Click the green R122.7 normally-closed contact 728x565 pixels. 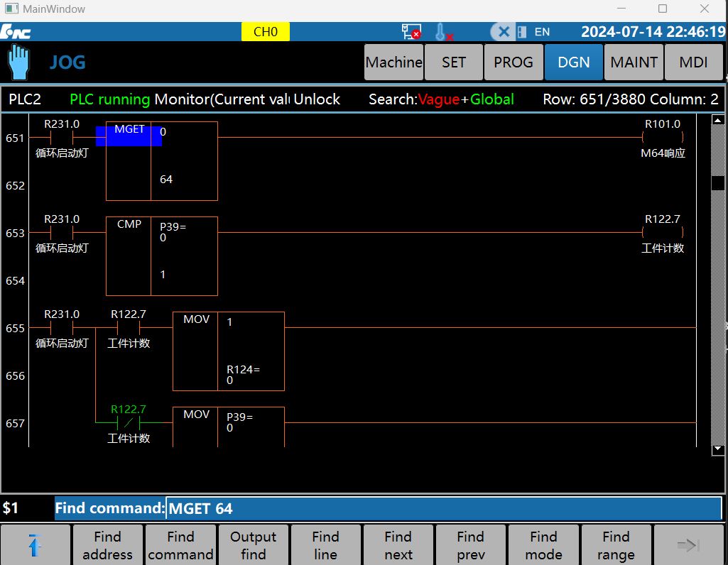tap(129, 422)
